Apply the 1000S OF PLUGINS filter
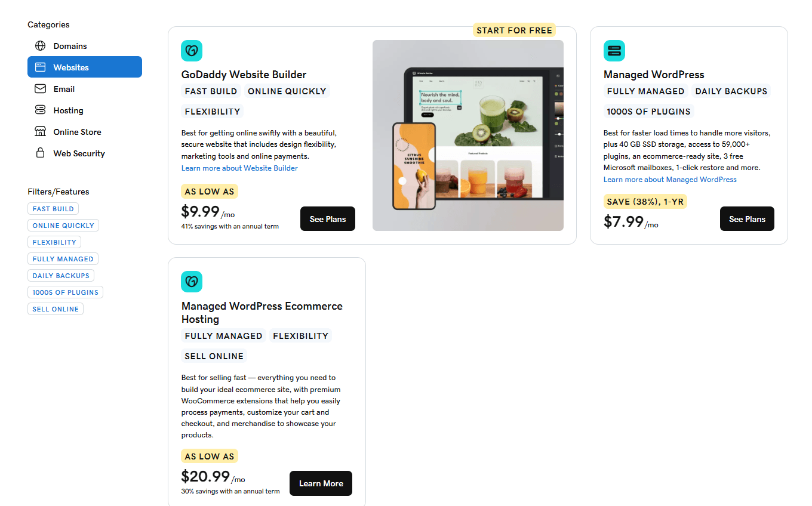Image resolution: width=812 pixels, height=506 pixels. pyautogui.click(x=66, y=292)
